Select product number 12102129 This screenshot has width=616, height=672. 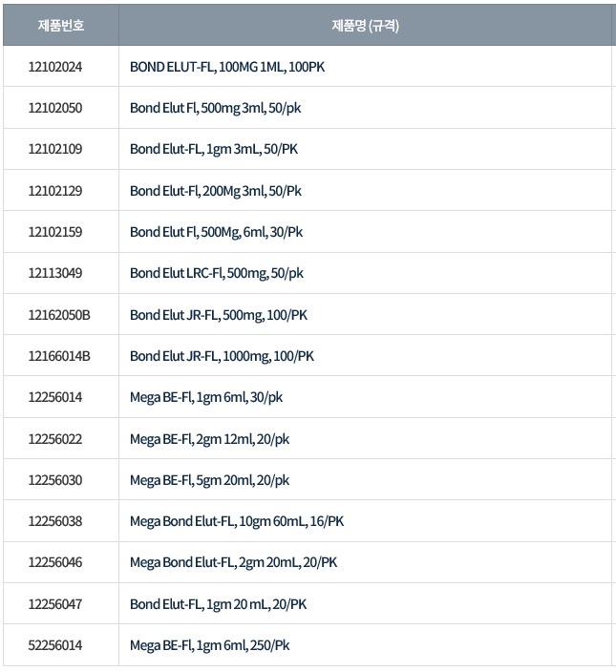tap(55, 191)
